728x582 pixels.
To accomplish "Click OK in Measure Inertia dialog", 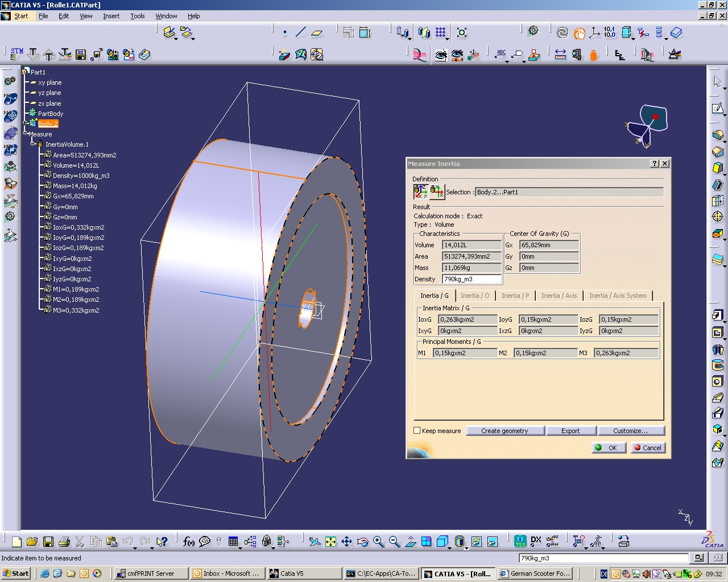I will [x=609, y=447].
